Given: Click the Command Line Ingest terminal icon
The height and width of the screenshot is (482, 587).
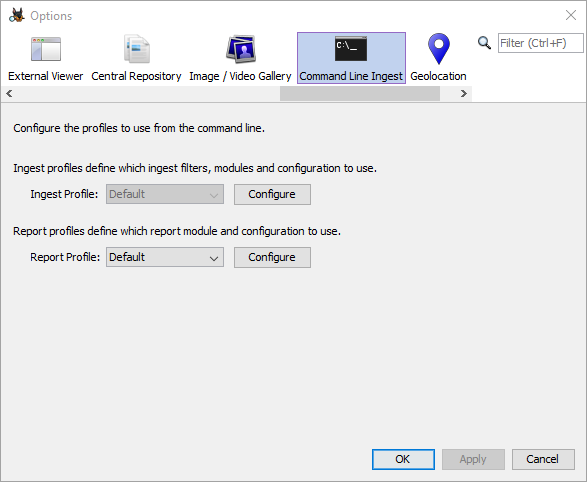Looking at the screenshot, I should [x=351, y=49].
